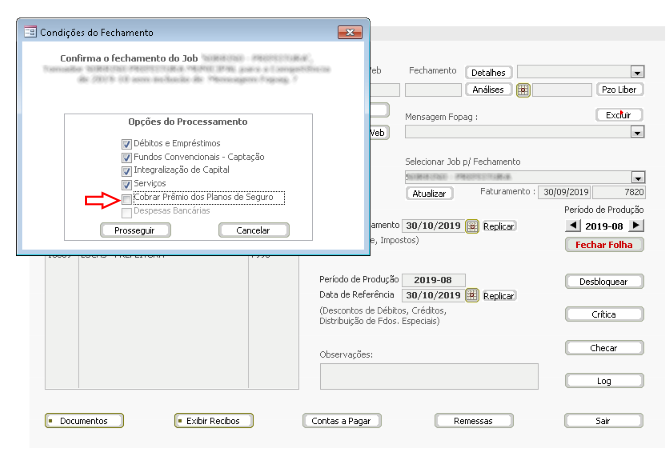
Task: Open calendar icon beside Data de Referência
Action: pos(472,296)
